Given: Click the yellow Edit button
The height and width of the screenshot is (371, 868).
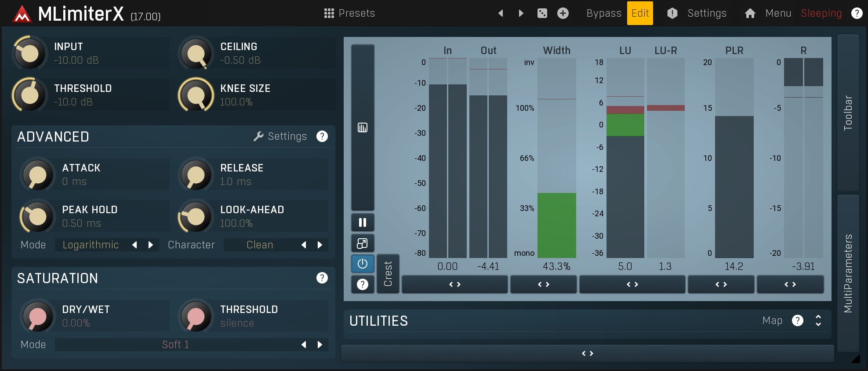Looking at the screenshot, I should [x=639, y=13].
